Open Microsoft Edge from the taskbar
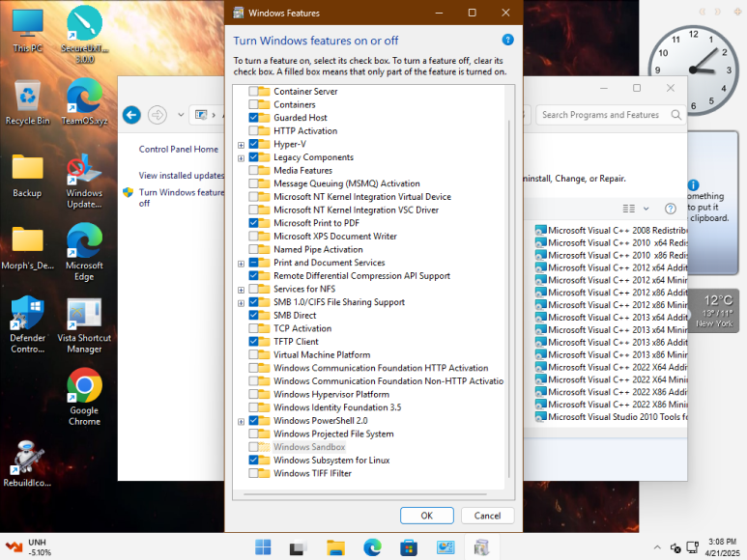 coord(372,547)
